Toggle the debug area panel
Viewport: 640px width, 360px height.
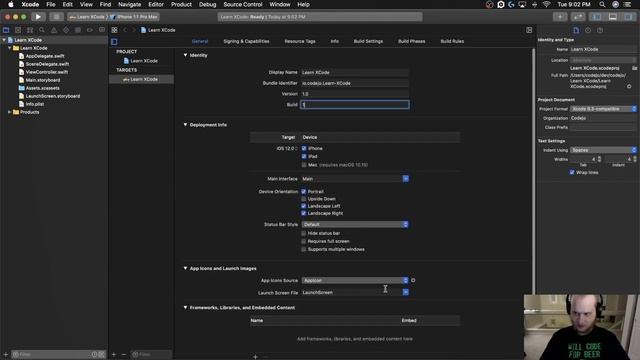click(x=613, y=17)
